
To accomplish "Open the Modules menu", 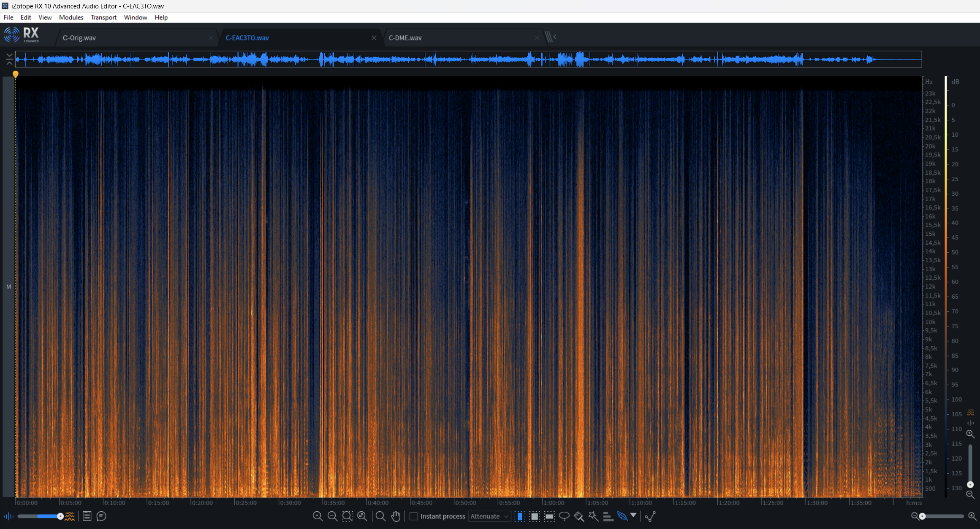I will tap(71, 17).
